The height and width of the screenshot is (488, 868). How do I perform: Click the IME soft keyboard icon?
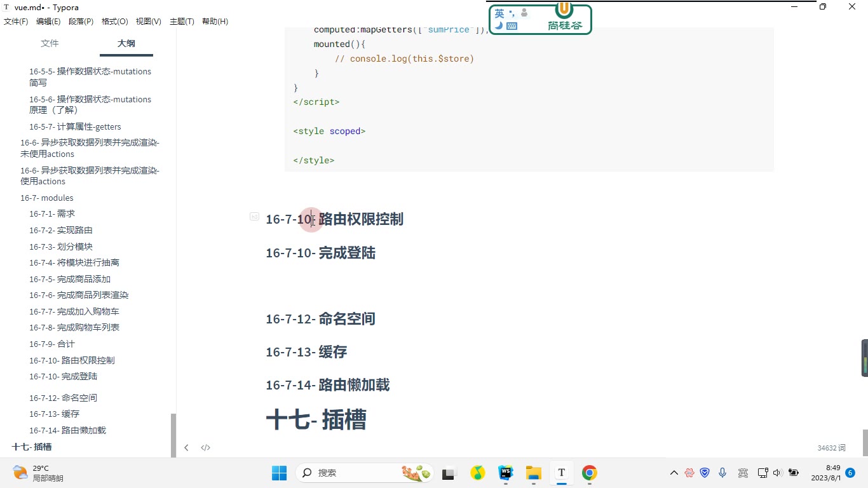coord(512,26)
